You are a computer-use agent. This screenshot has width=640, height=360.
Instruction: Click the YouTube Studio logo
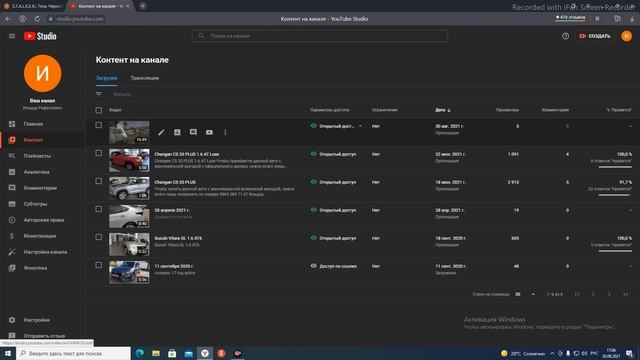[x=40, y=36]
